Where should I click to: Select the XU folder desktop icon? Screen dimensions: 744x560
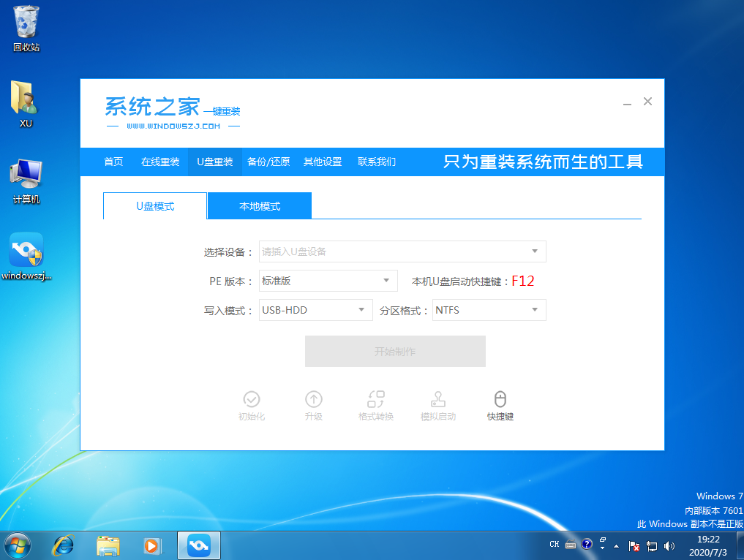tap(26, 105)
